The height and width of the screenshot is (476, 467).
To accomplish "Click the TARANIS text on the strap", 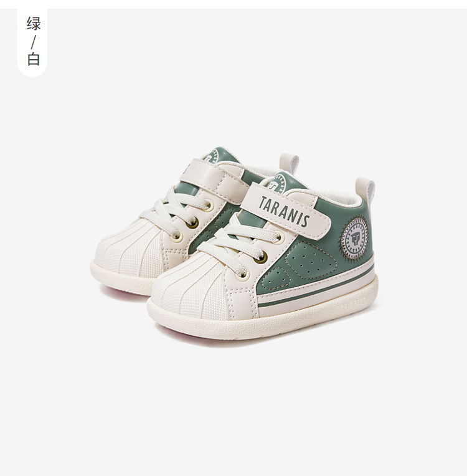I will [x=285, y=211].
